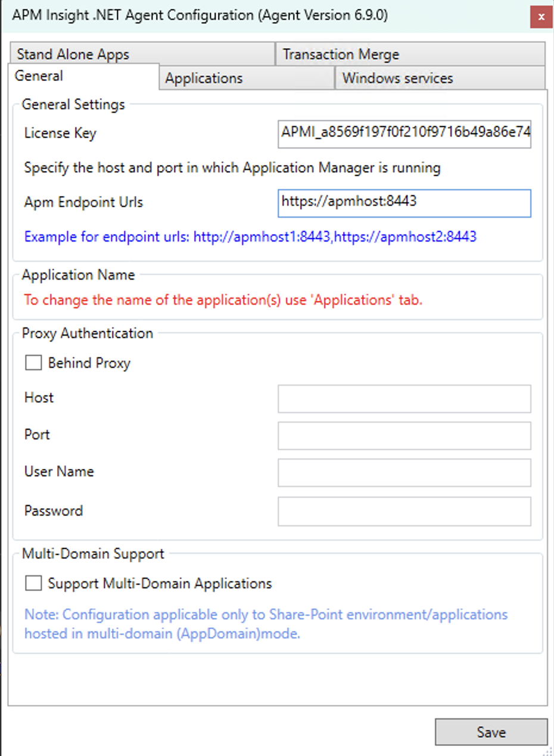This screenshot has width=554, height=756.
Task: Focus the proxy User Name field
Action: coord(404,473)
